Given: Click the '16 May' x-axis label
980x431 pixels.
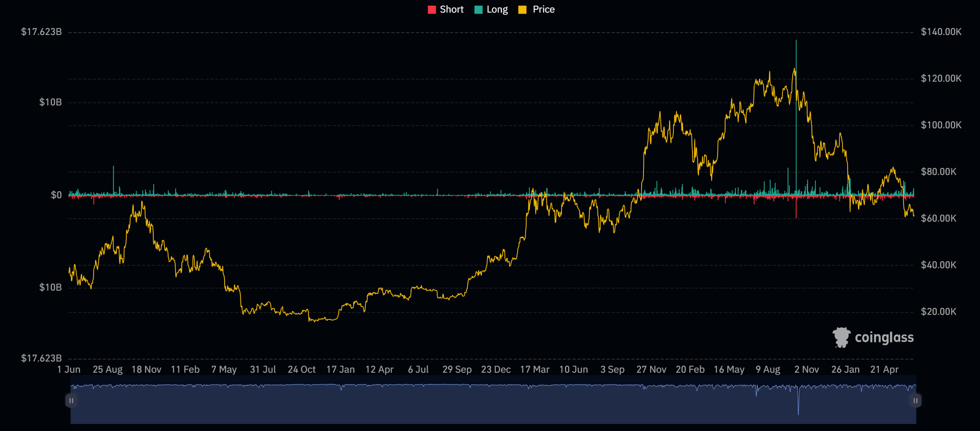Looking at the screenshot, I should (x=729, y=369).
